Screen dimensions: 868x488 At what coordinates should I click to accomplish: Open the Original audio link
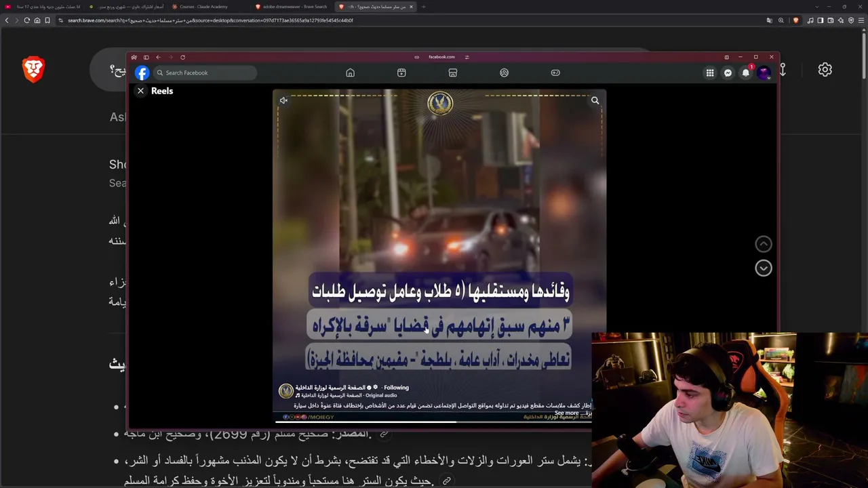point(381,395)
